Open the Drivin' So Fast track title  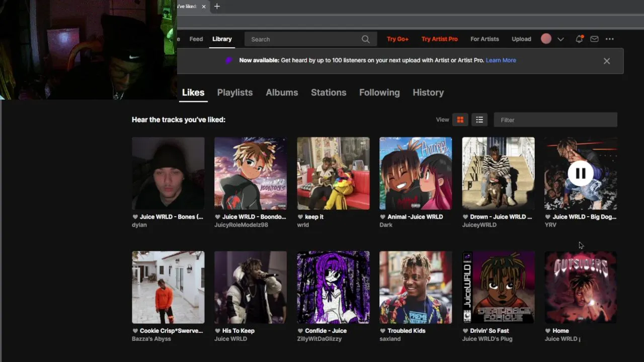coord(490,331)
